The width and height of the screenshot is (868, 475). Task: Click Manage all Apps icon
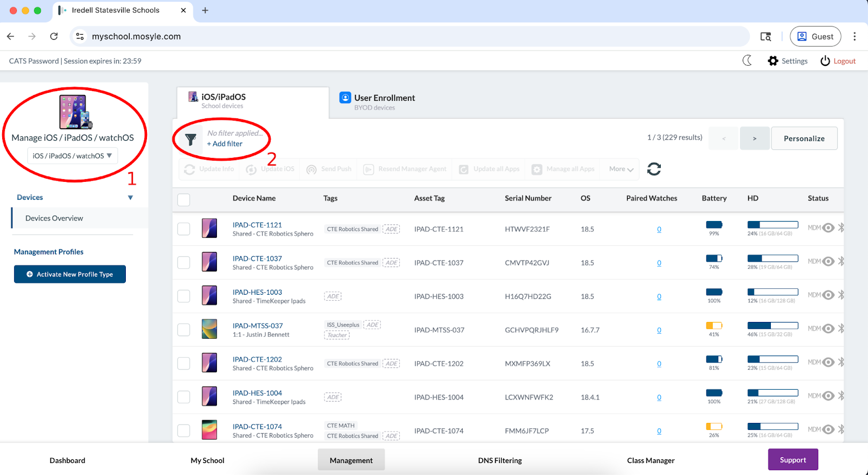click(x=537, y=169)
